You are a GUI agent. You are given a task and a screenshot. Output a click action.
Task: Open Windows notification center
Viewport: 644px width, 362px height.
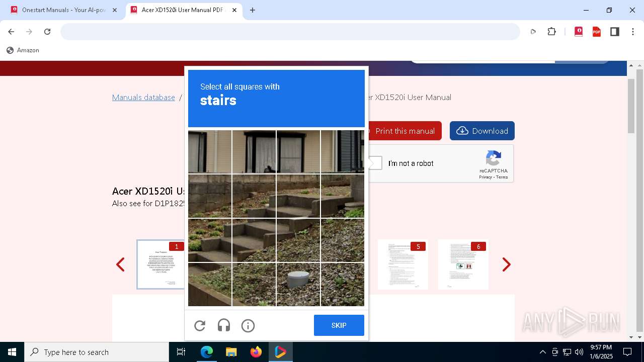coord(627,352)
